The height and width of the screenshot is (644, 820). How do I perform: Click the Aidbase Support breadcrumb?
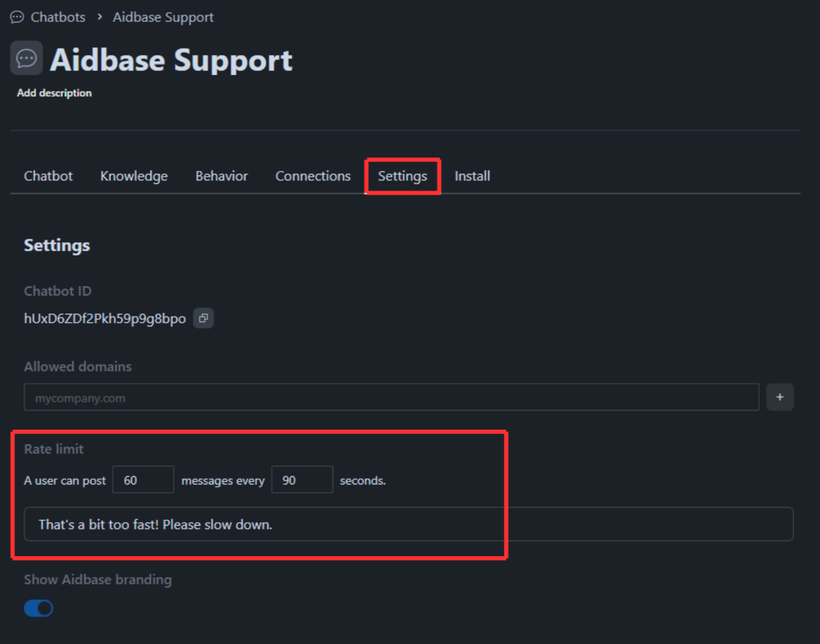(163, 17)
